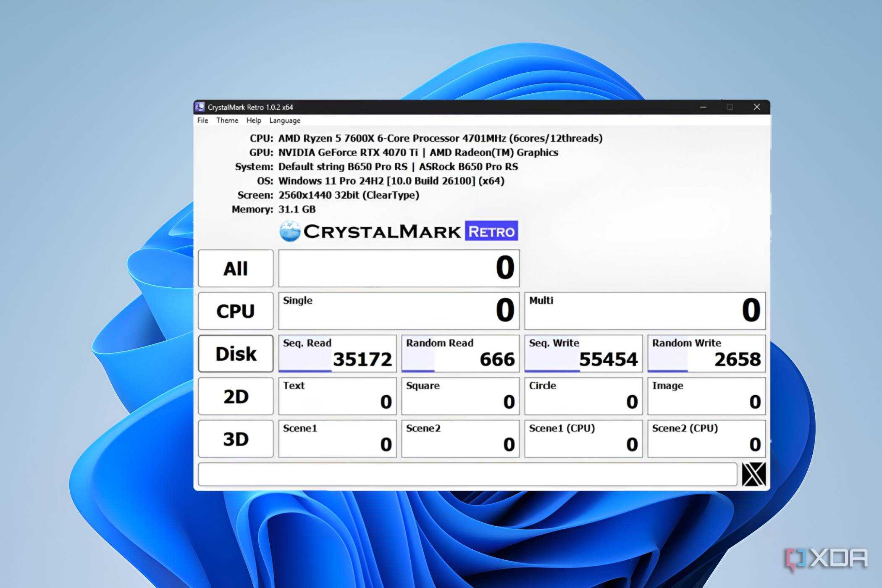The height and width of the screenshot is (588, 882).
Task: Click the empty comment field at the bottom
Action: tap(467, 474)
